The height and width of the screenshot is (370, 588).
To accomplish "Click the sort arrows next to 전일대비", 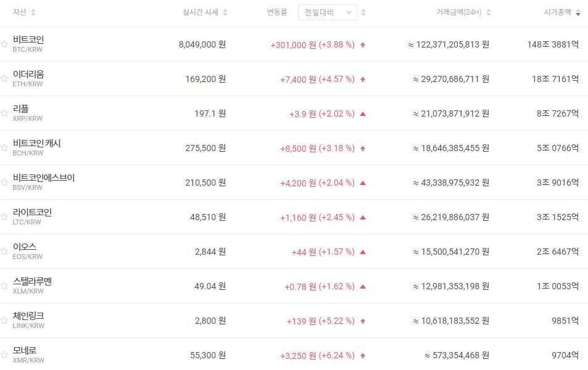I will click(x=363, y=12).
